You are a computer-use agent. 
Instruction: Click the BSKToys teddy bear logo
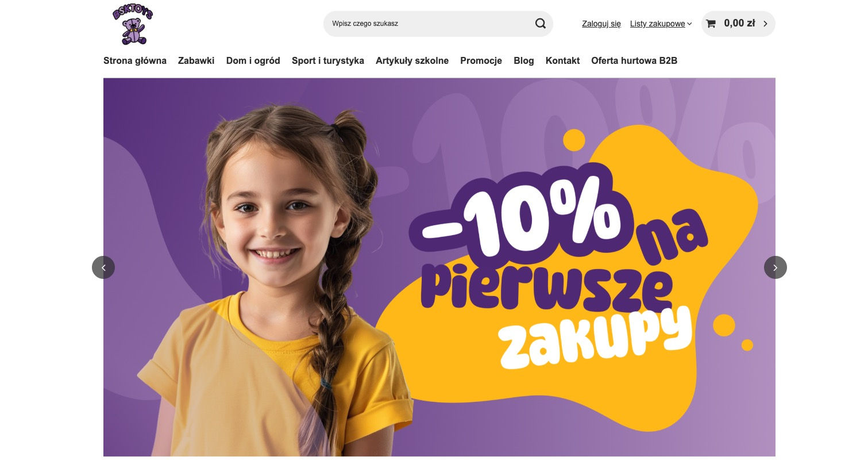pos(133,24)
